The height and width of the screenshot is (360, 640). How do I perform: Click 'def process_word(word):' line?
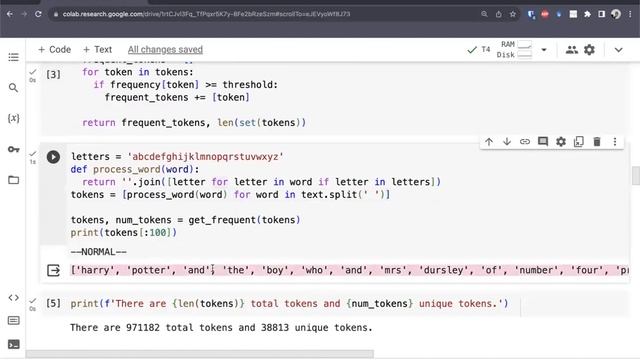(x=135, y=169)
